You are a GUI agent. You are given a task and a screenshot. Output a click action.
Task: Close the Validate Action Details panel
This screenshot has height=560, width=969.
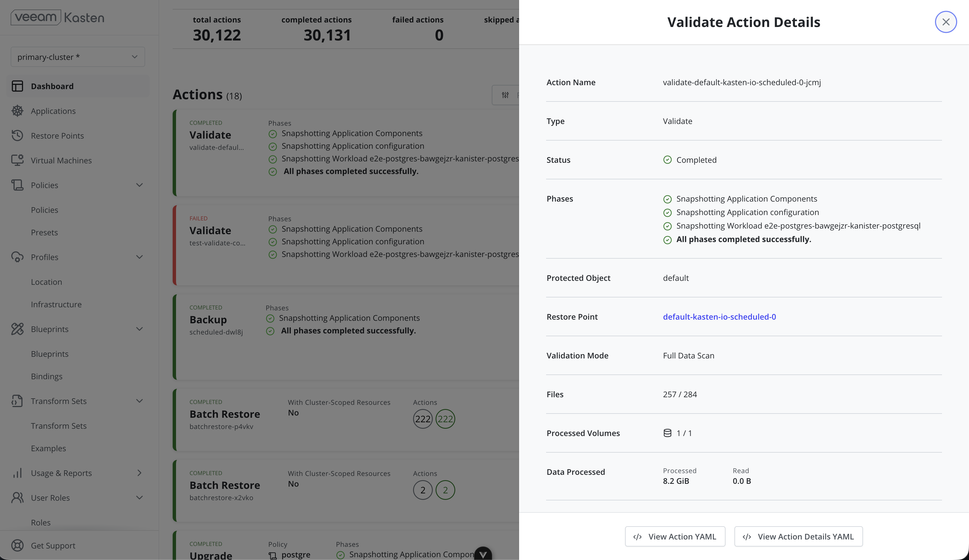click(x=946, y=22)
